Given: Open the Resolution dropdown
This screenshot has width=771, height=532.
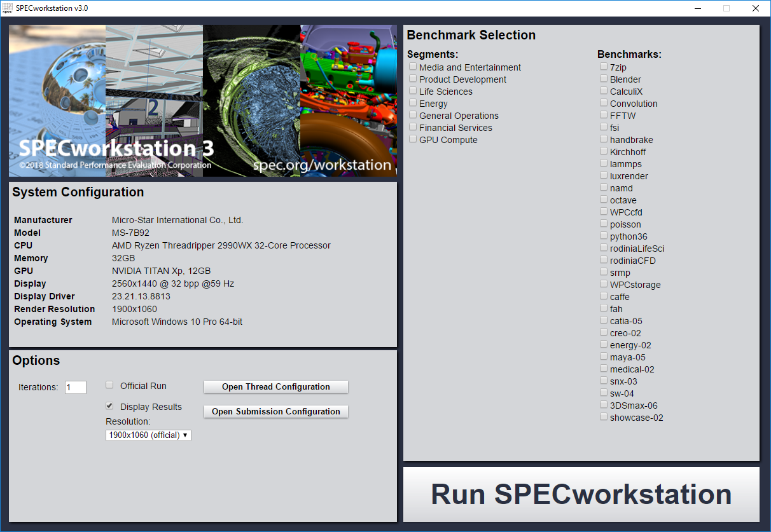Looking at the screenshot, I should pyautogui.click(x=148, y=435).
